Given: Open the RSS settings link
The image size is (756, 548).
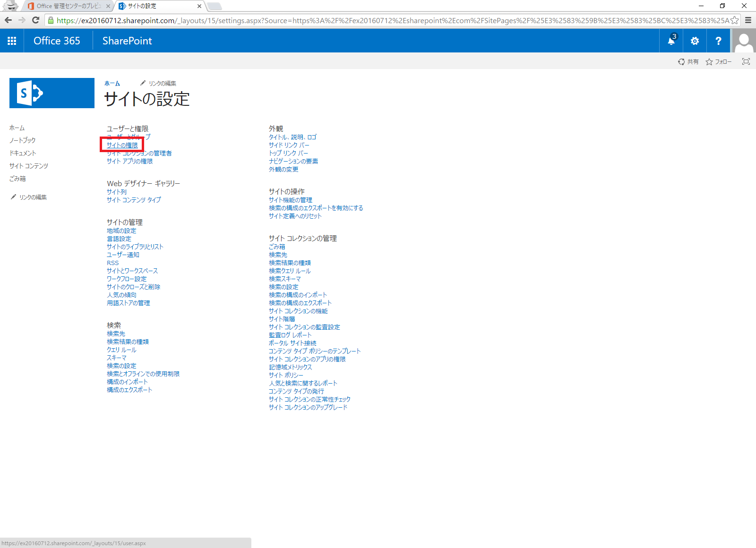Looking at the screenshot, I should tap(113, 263).
